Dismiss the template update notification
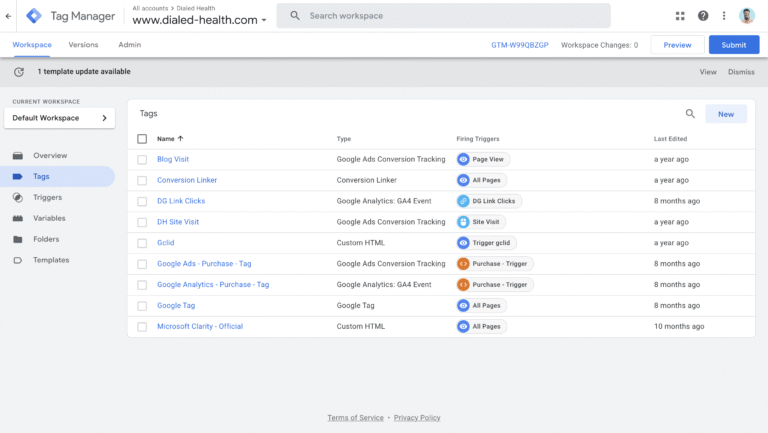The height and width of the screenshot is (433, 768). click(x=741, y=72)
